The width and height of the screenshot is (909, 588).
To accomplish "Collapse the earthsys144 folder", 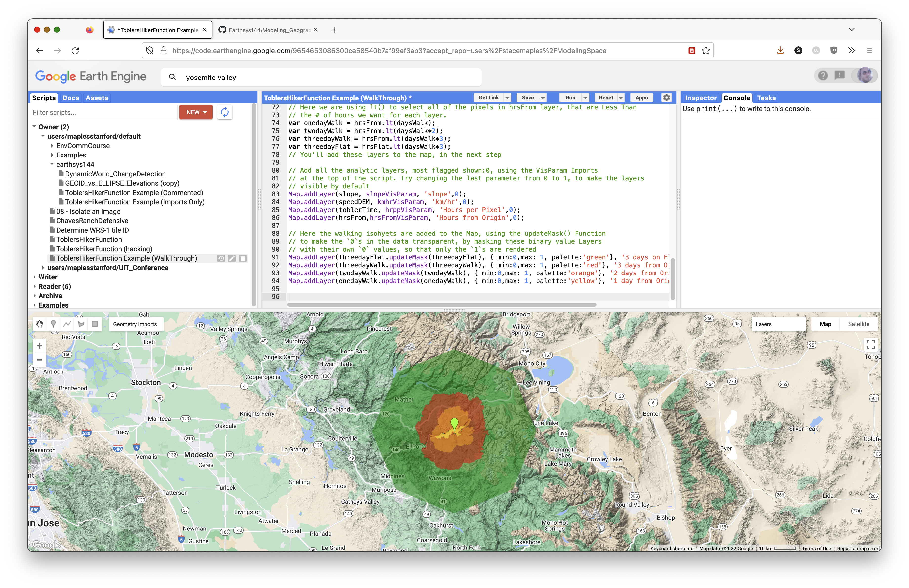I will (52, 164).
